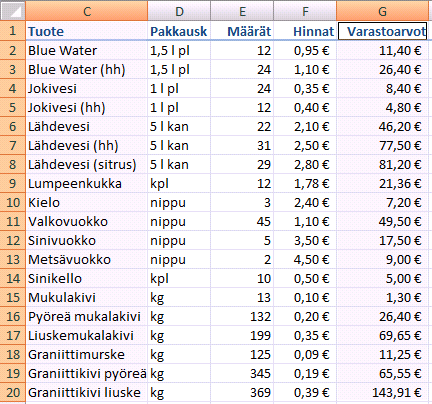Click the Hinnat header cell
This screenshot has height=404, width=432.
click(x=305, y=31)
